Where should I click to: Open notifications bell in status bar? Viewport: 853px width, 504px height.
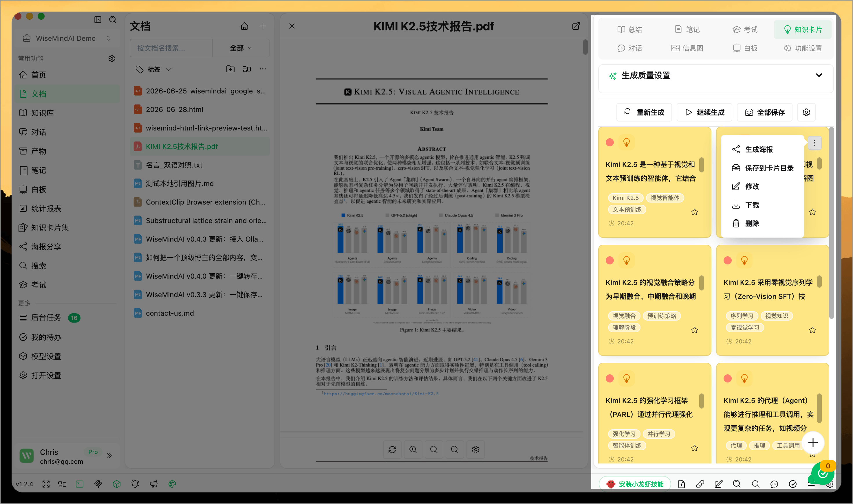tap(135, 484)
